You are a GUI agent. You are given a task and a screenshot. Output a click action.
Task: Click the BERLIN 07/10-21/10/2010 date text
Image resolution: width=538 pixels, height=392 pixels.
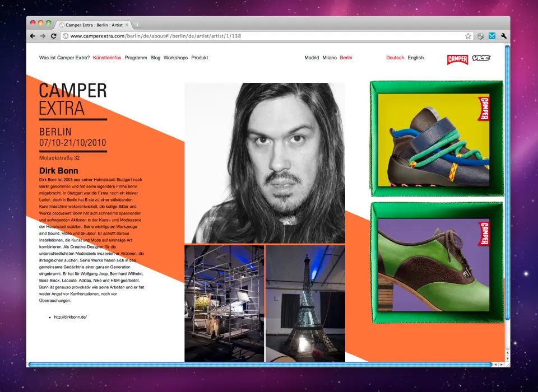click(73, 137)
